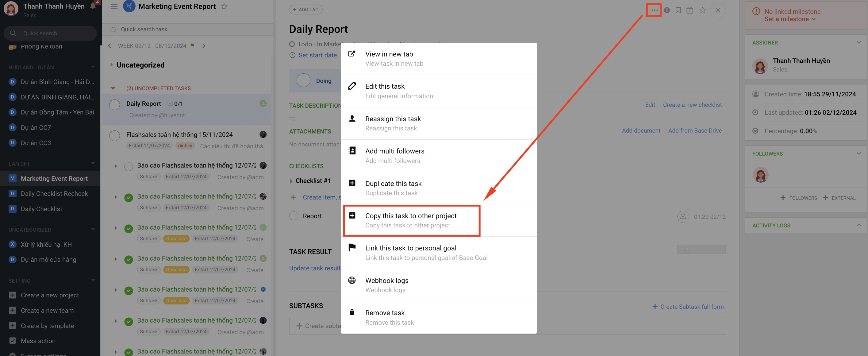Click Create Subtask full form link
The image size is (868, 356).
688,307
